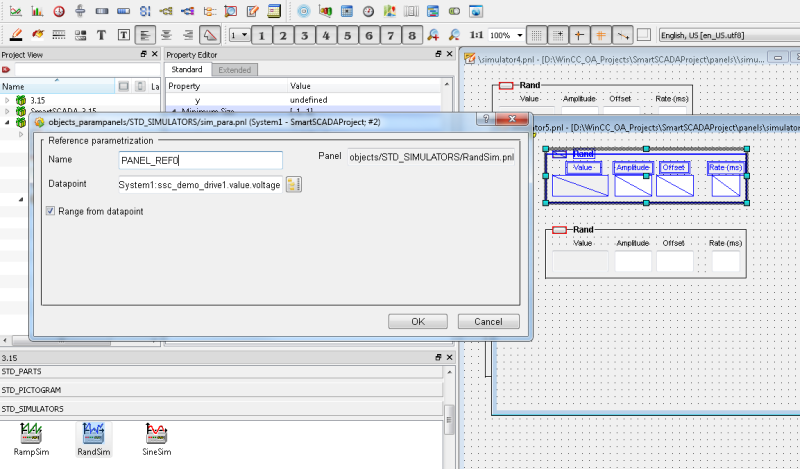Toggle Range from datapoint checkbox
Screen dimensions: 800x469
[51, 211]
